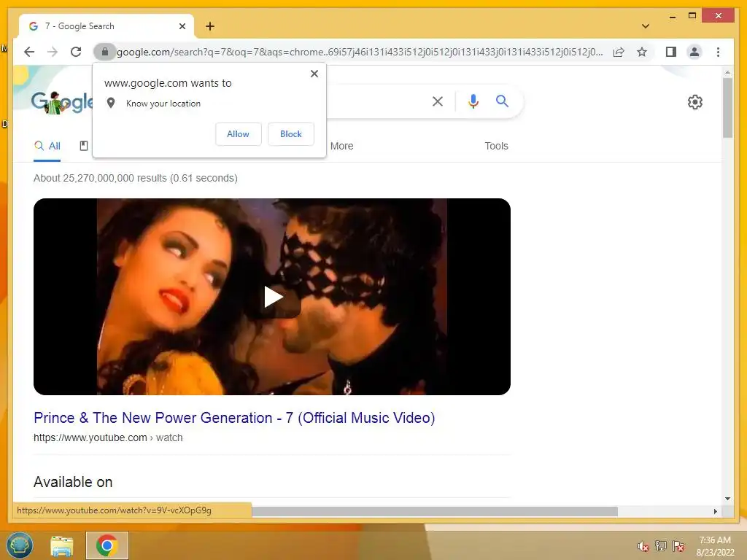Dismiss the location permission popup

(x=314, y=74)
